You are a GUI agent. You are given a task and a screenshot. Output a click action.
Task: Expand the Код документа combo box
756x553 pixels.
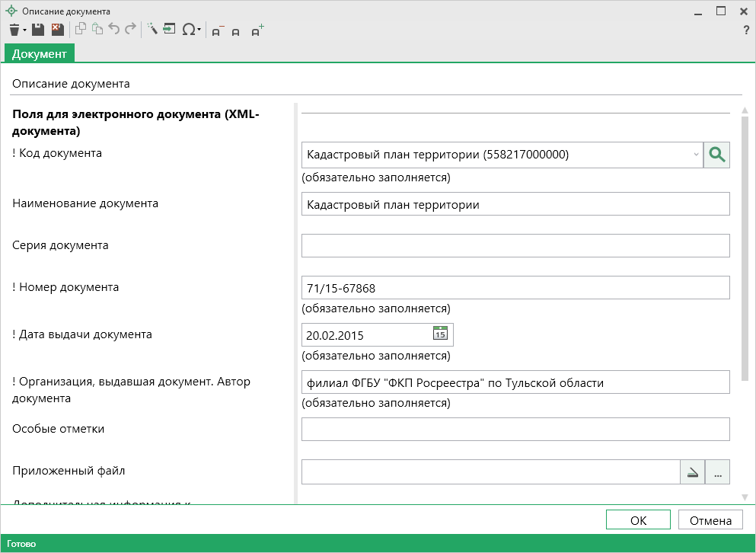pos(696,155)
